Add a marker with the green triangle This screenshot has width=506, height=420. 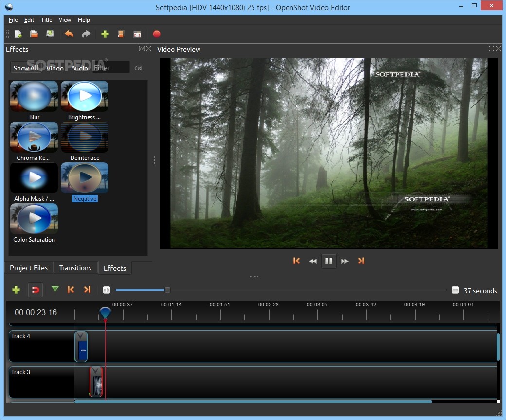(x=55, y=289)
